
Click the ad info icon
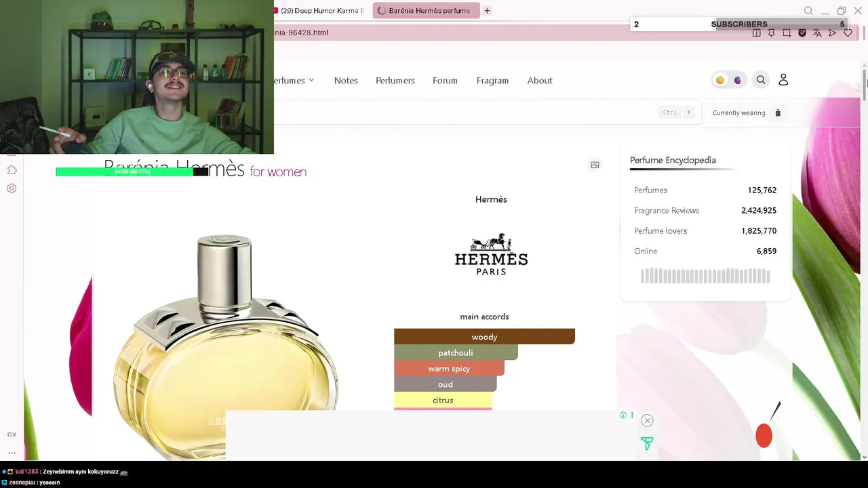[x=623, y=415]
